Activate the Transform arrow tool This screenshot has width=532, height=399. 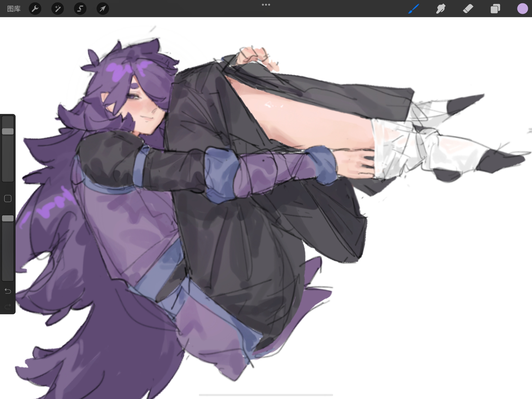tap(103, 9)
